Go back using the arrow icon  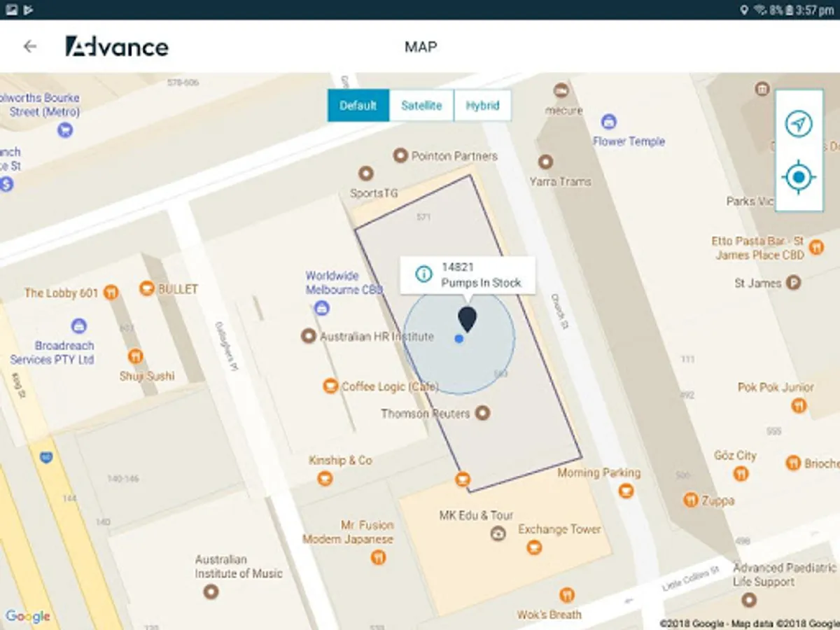tap(29, 46)
